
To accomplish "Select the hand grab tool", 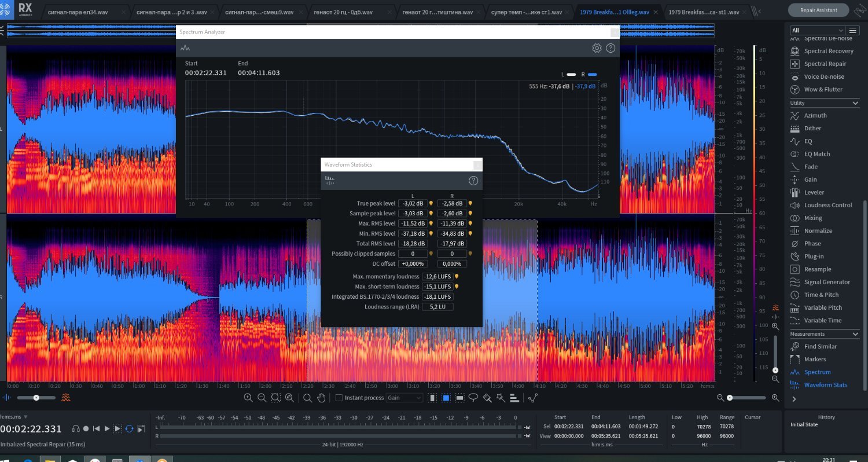I will click(x=322, y=398).
